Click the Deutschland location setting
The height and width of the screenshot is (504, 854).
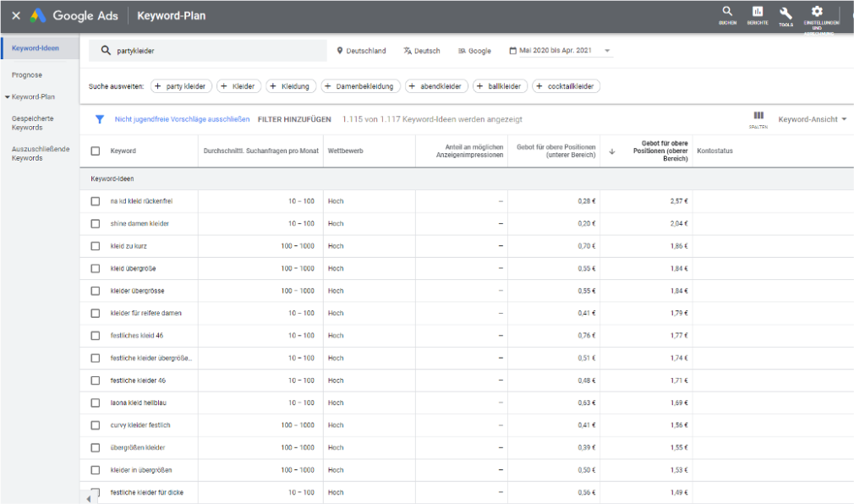coord(361,51)
